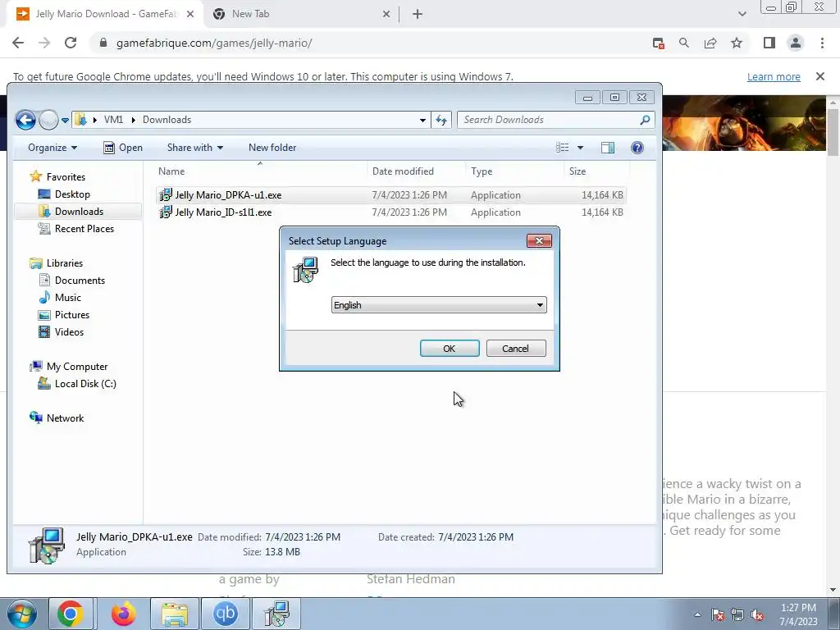Click the search magnifier in Explorer
Screen dimensions: 840x630
click(x=645, y=120)
